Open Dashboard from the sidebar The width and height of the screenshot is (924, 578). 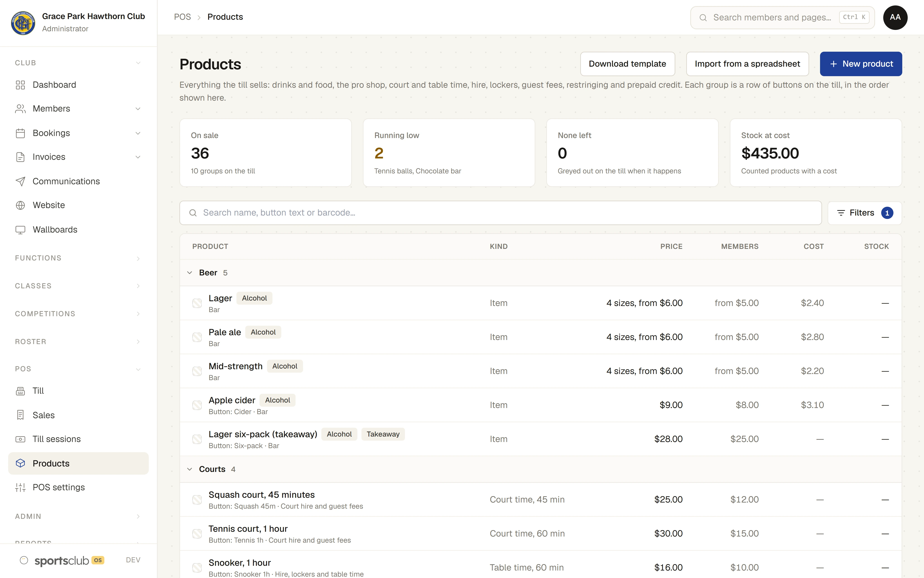point(78,85)
